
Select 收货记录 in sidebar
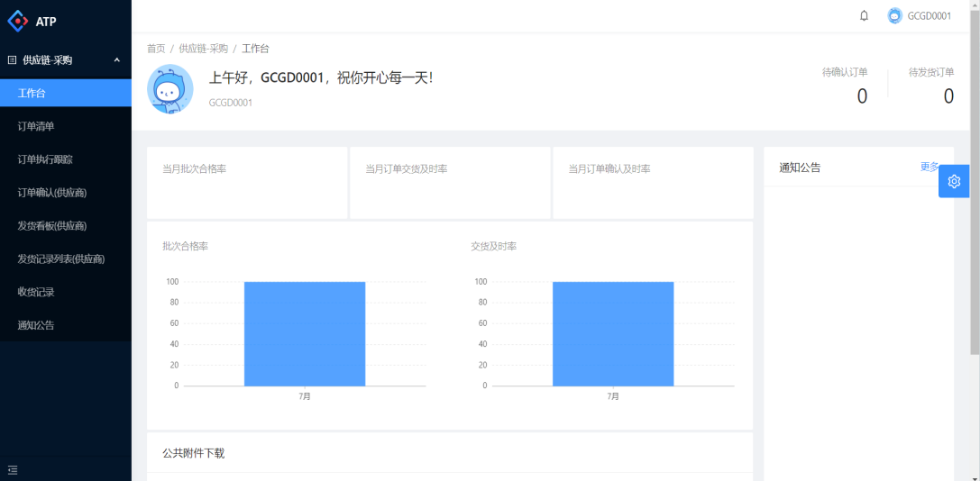tap(36, 292)
